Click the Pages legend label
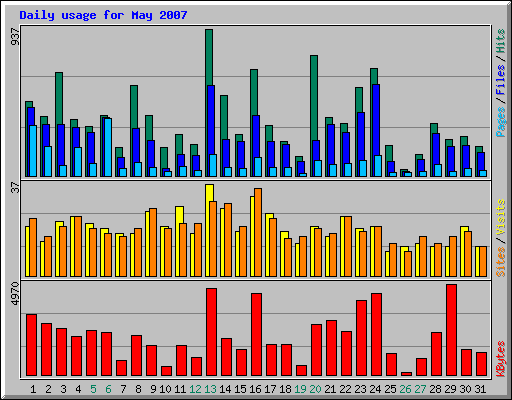This screenshot has width=512, height=400. pyautogui.click(x=501, y=122)
